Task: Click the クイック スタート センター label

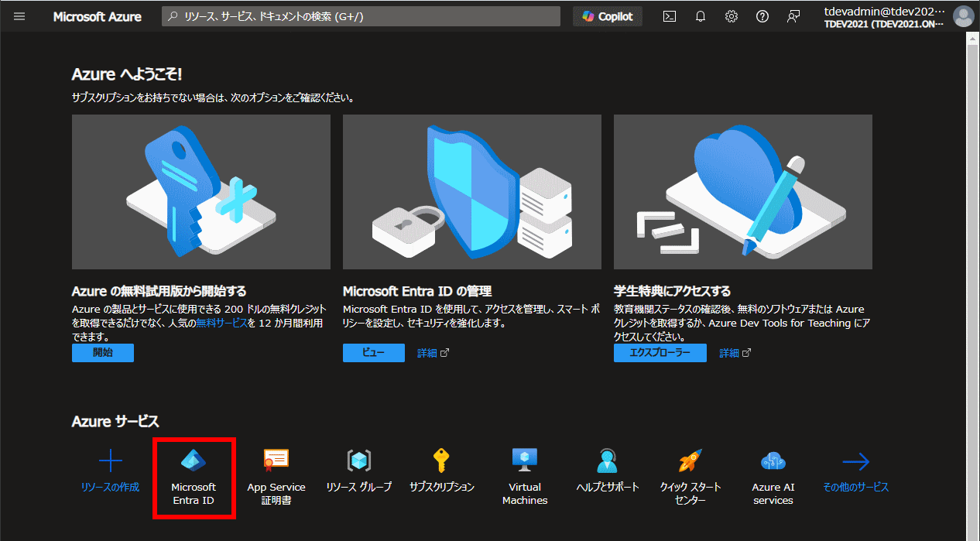Action: pos(690,494)
